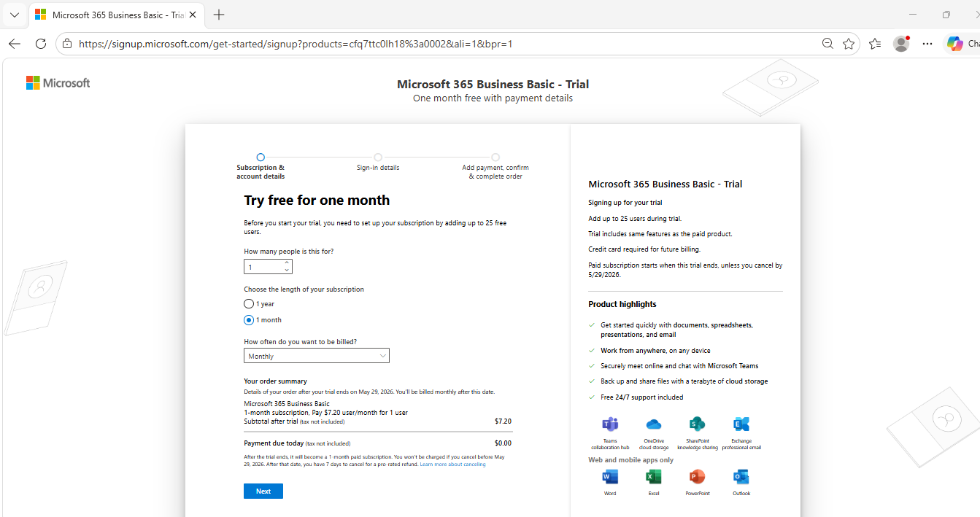Open the tab search dropdown chevron

tap(15, 15)
